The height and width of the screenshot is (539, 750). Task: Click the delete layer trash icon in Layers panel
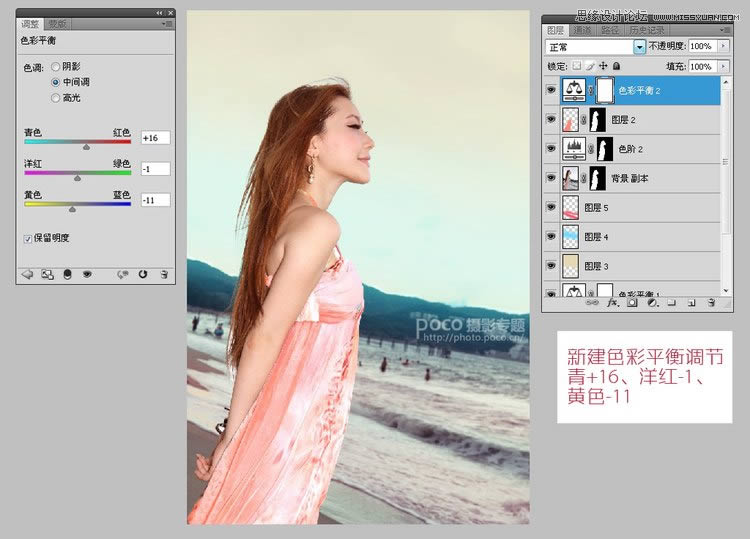coord(710,301)
